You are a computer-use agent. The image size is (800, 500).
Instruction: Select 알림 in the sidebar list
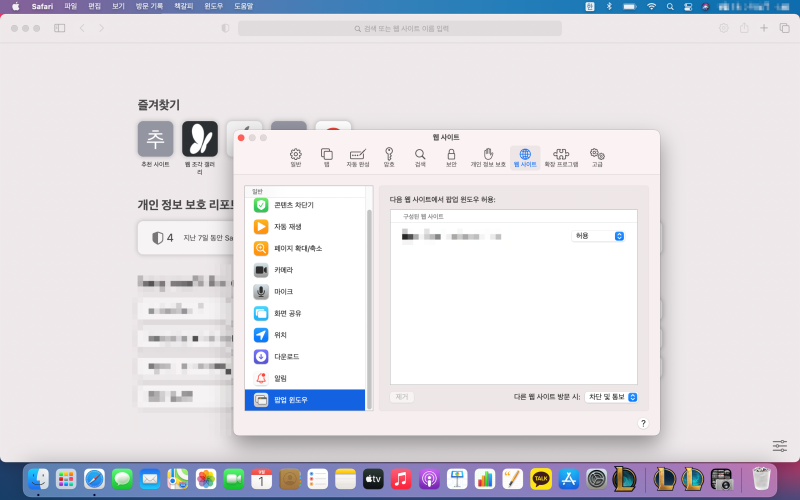tap(305, 379)
